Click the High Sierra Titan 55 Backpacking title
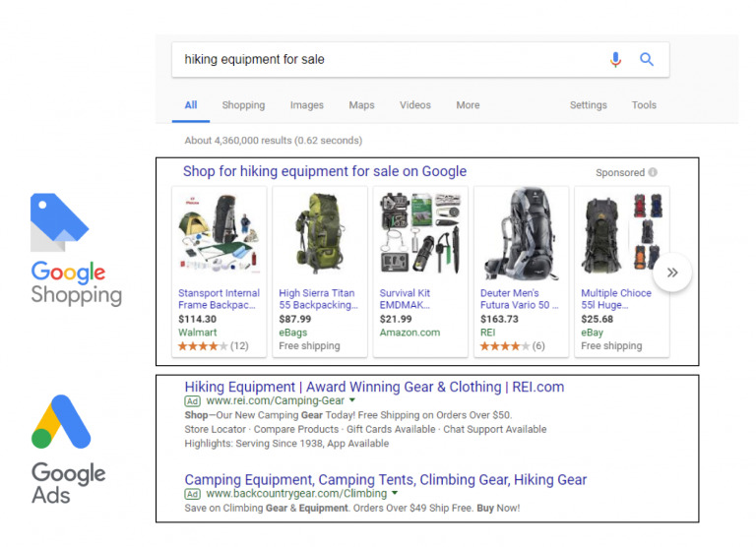Screen dimensions: 756x547 [x=318, y=299]
